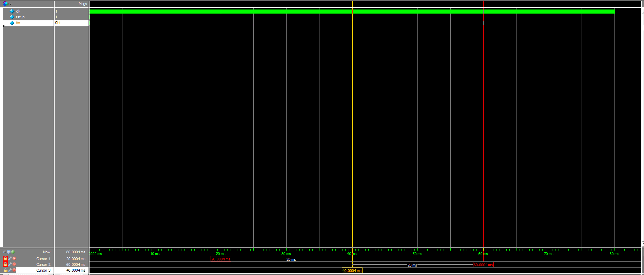The image size is (644, 275).
Task: Open Cursor 3 properties wrench icon
Action: 10,270
